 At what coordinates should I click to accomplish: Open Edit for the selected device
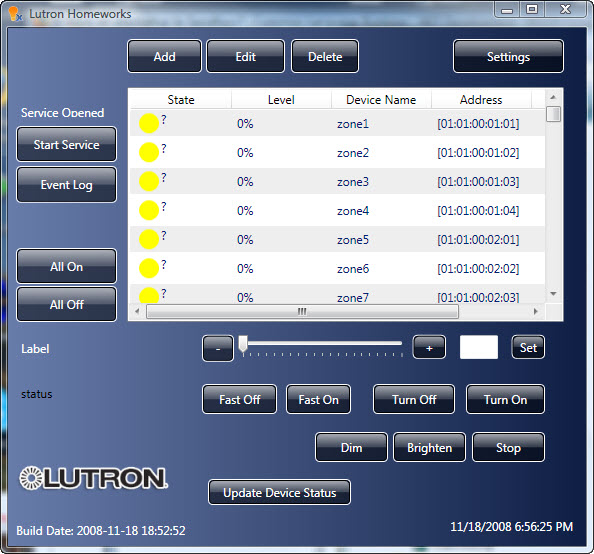tap(245, 56)
